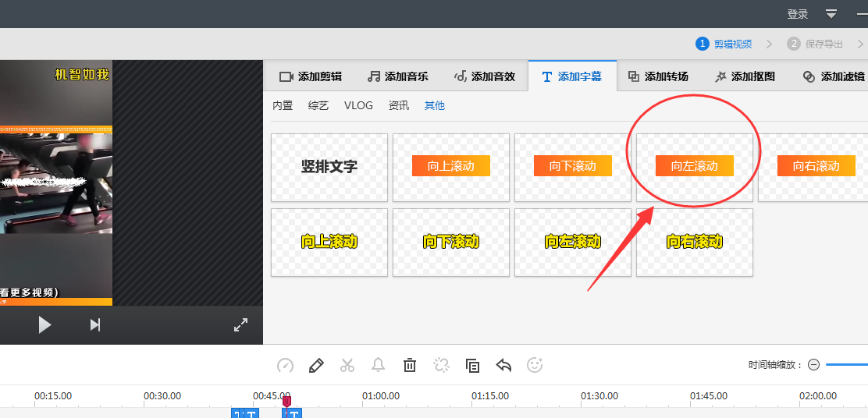This screenshot has height=418, width=868.
Task: Switch to the 添加音乐 tab
Action: [x=398, y=76]
